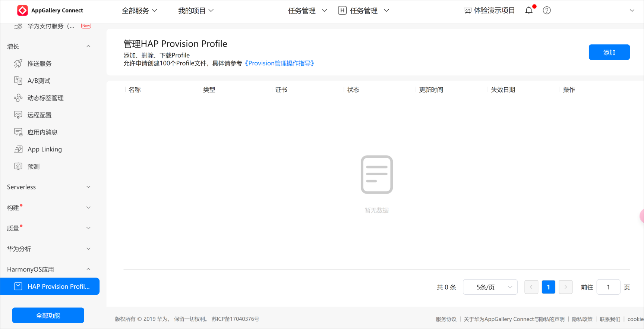
Task: Click the HAP Provision Profile sidebar icon
Action: tap(18, 286)
